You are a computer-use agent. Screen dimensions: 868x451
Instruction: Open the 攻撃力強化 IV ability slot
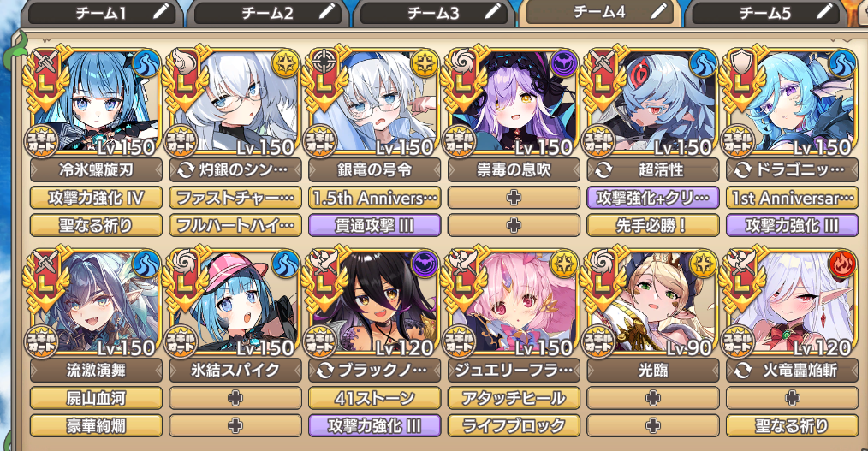click(96, 198)
